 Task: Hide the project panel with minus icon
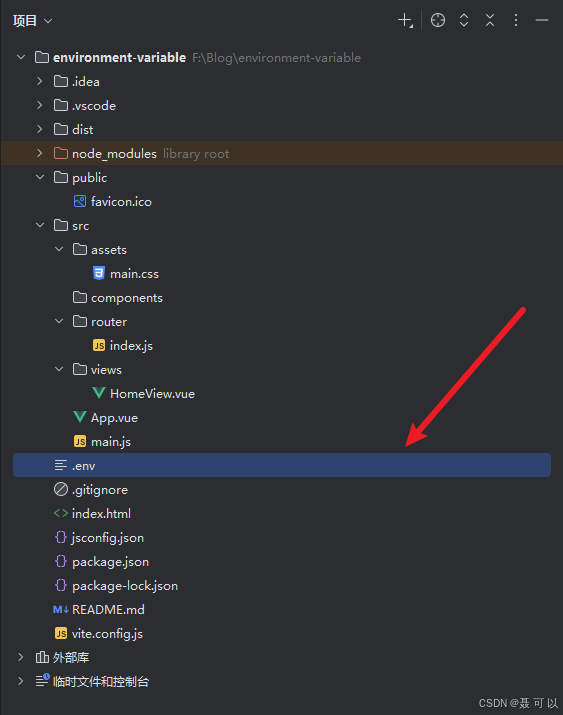click(542, 21)
